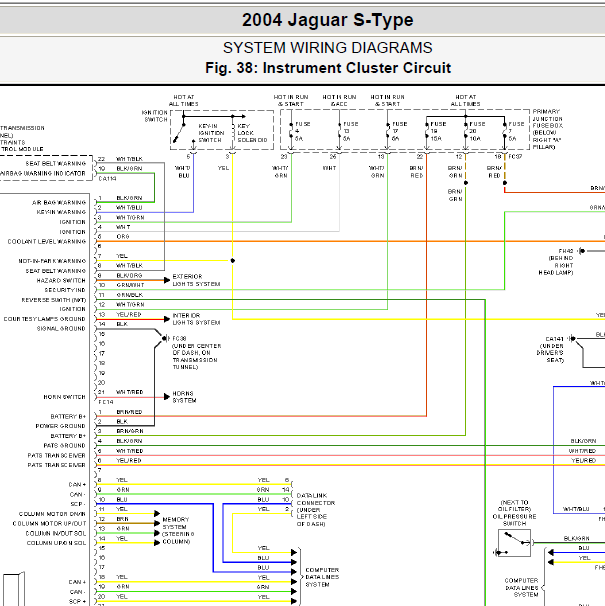
Task: Click the "2004 Jaguar S-Type" heading
Action: (x=327, y=20)
